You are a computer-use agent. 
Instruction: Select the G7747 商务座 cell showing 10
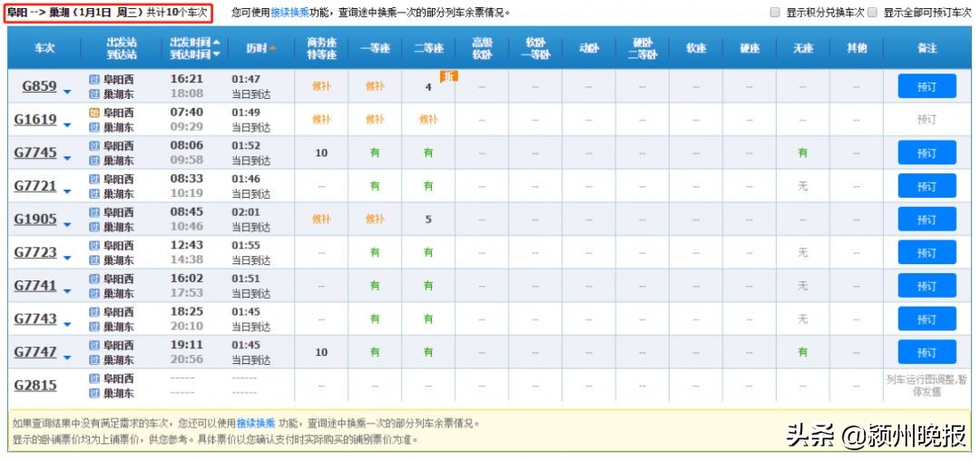[321, 352]
